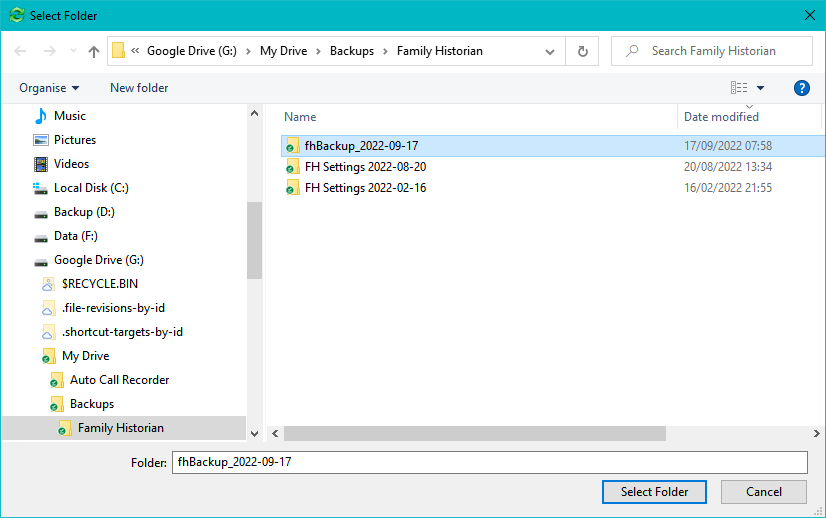Close the Select Folder dialog window
The width and height of the screenshot is (826, 518).
[x=810, y=15]
